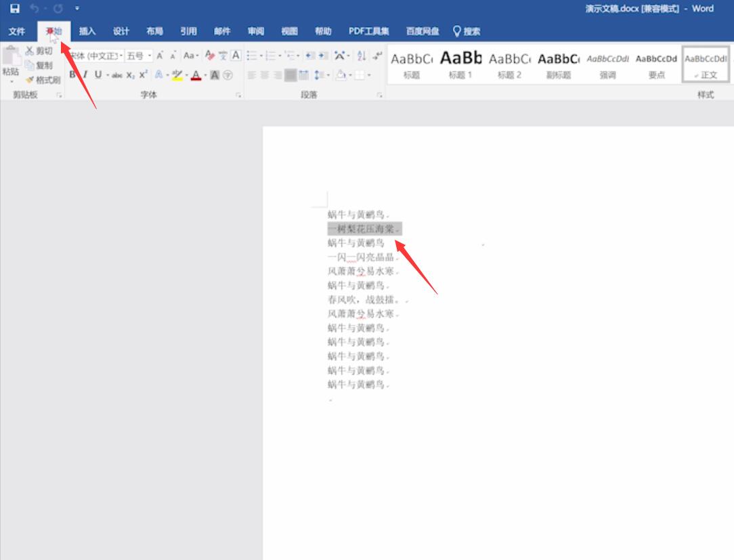Save the document with the floppy icon
The height and width of the screenshot is (560, 734).
point(15,8)
